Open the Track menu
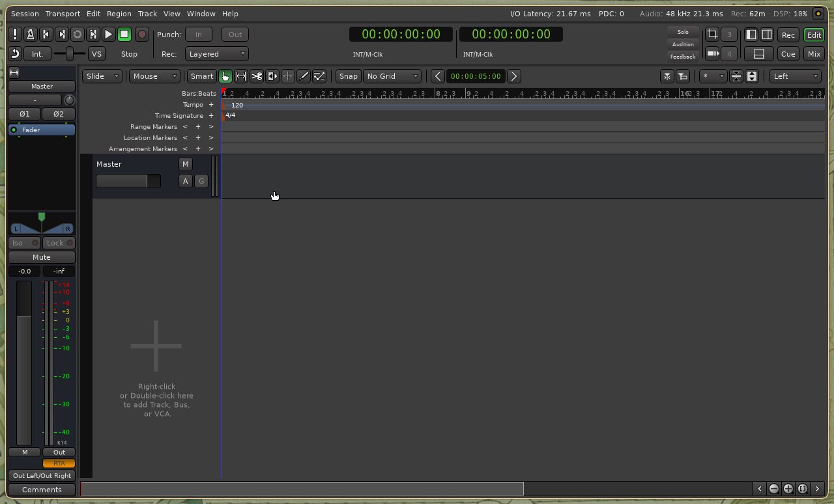Screen dimensions: 834x504 click(x=147, y=14)
